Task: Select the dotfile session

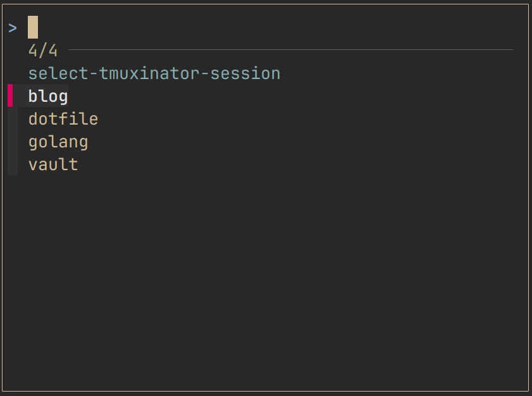Action: click(63, 119)
